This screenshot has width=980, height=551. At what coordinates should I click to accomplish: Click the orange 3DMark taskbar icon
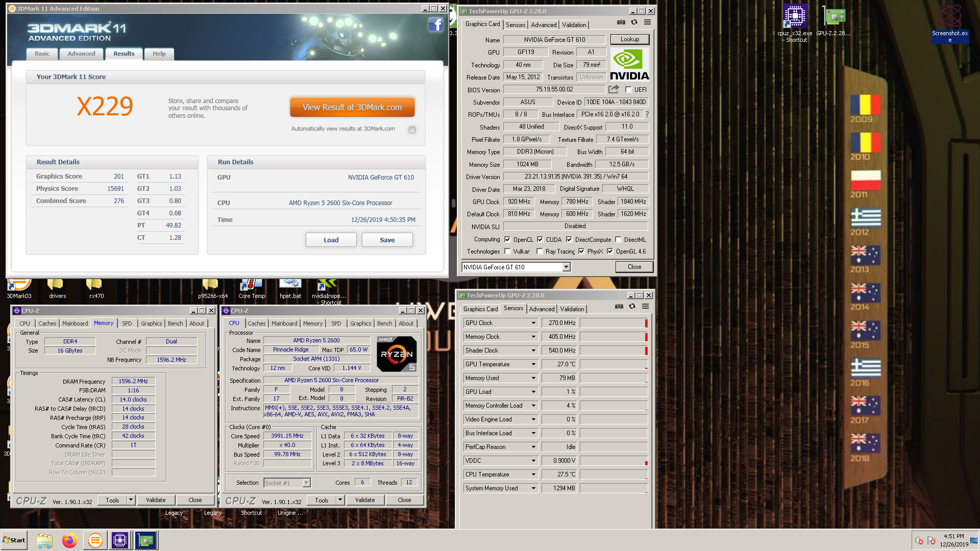coord(95,540)
